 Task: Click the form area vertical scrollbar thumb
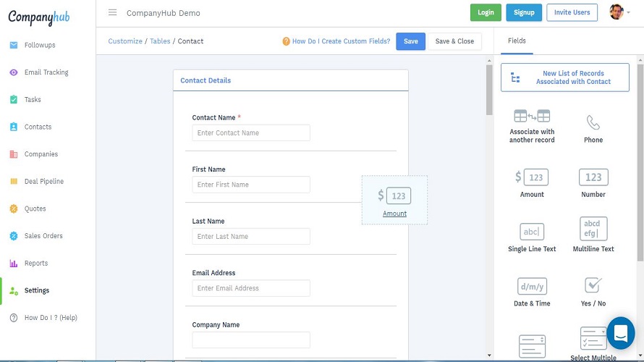click(x=489, y=90)
